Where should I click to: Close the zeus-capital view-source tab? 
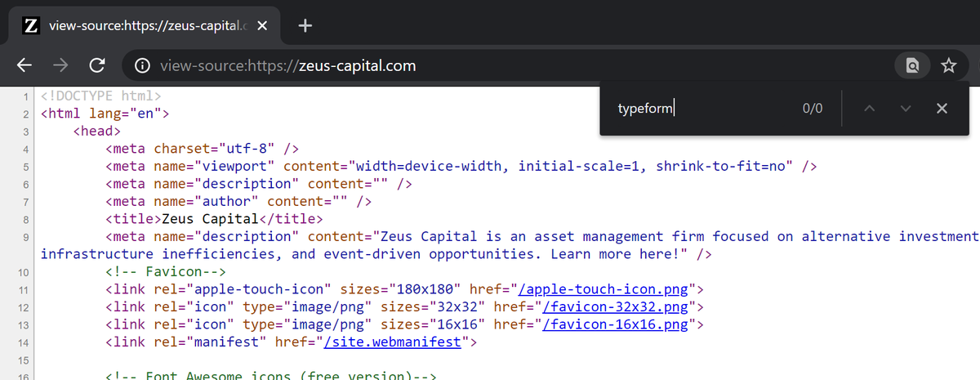coord(262,25)
